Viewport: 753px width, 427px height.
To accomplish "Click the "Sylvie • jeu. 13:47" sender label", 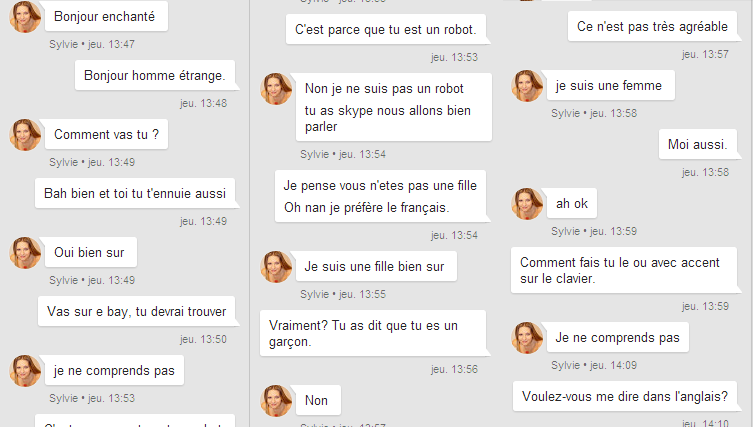I will (x=92, y=44).
